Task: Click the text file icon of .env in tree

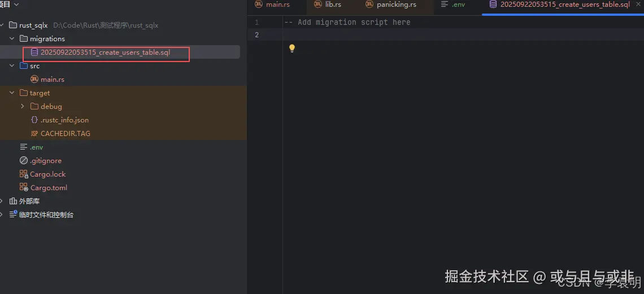Action: pos(23,147)
